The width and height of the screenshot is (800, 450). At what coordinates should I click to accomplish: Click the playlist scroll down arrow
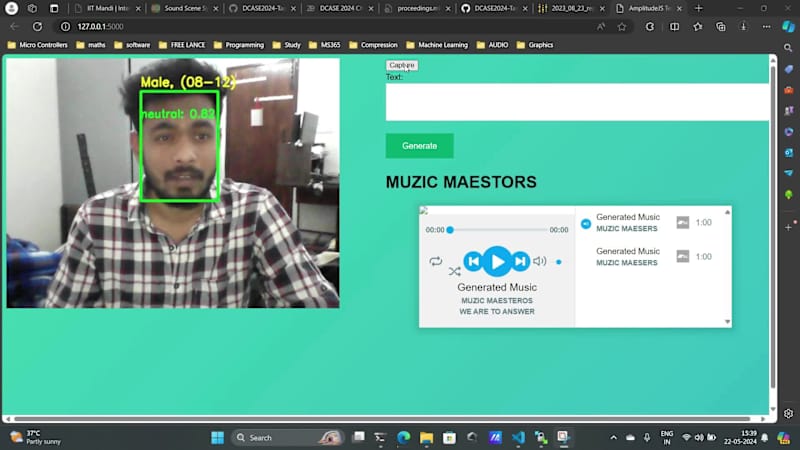pos(728,321)
